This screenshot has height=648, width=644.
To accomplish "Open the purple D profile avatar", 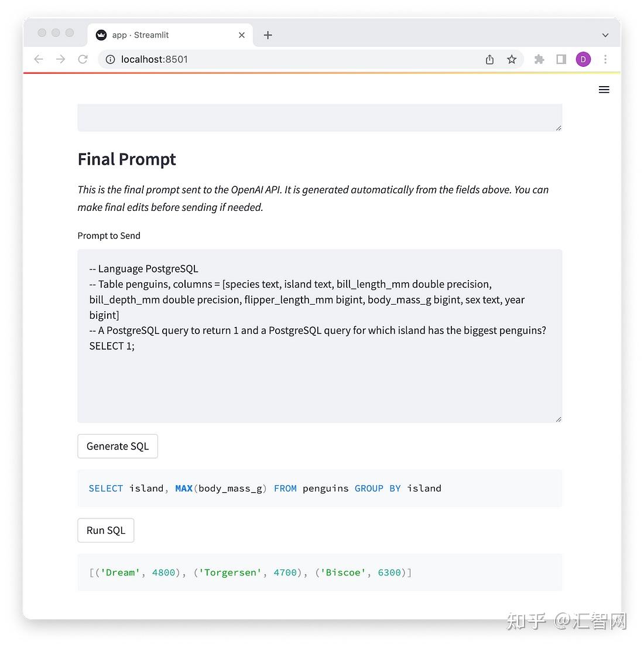I will click(583, 60).
